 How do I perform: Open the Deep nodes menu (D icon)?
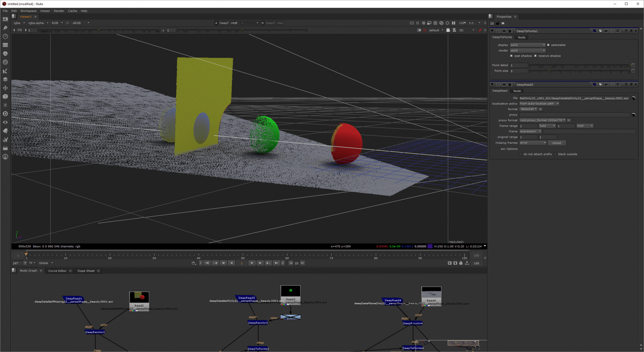pyautogui.click(x=5, y=114)
